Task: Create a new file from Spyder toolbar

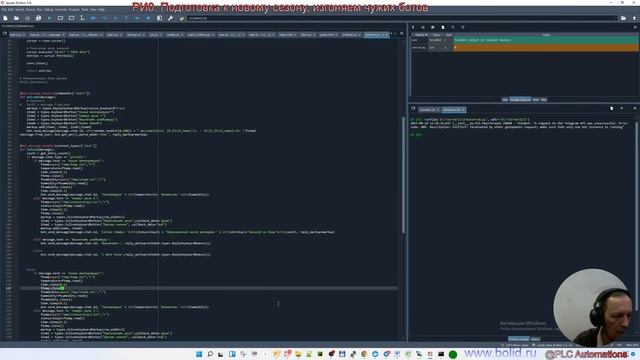Action: click(x=5, y=18)
